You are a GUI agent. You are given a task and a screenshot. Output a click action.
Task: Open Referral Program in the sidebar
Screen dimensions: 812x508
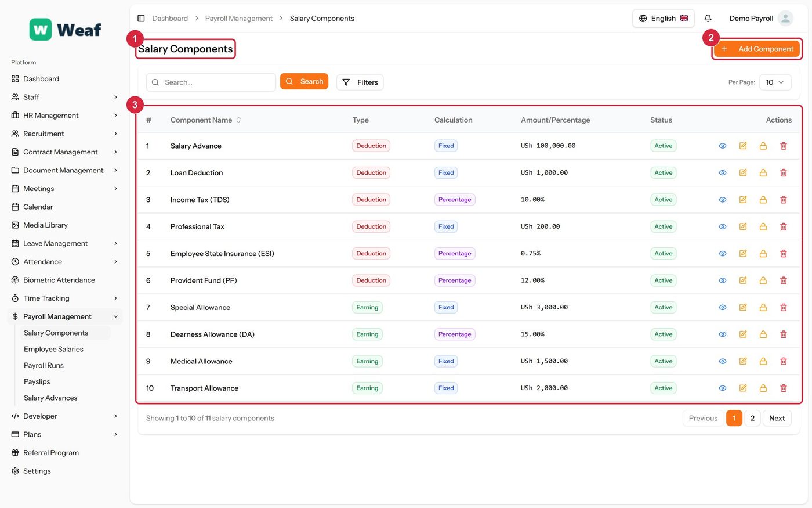point(65,453)
